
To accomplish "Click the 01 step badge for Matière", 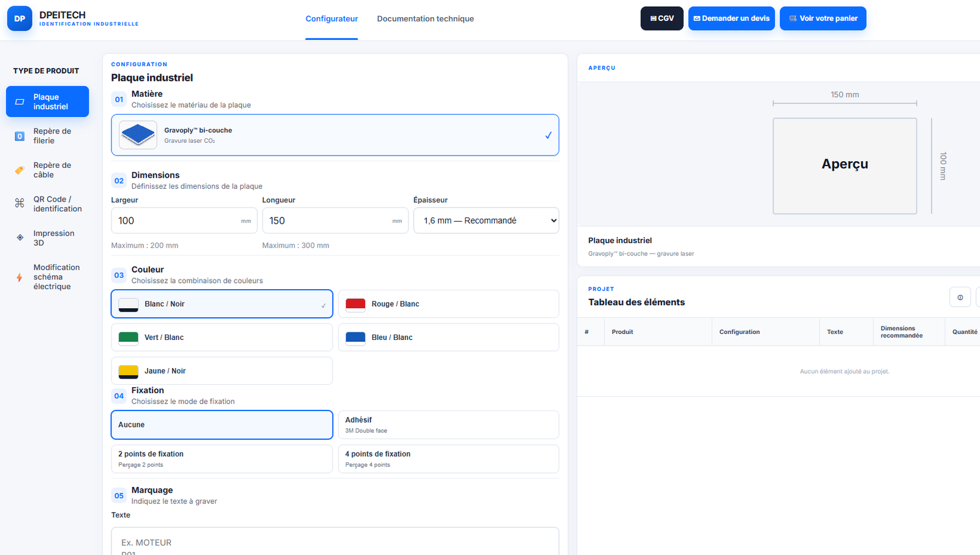I will point(119,99).
